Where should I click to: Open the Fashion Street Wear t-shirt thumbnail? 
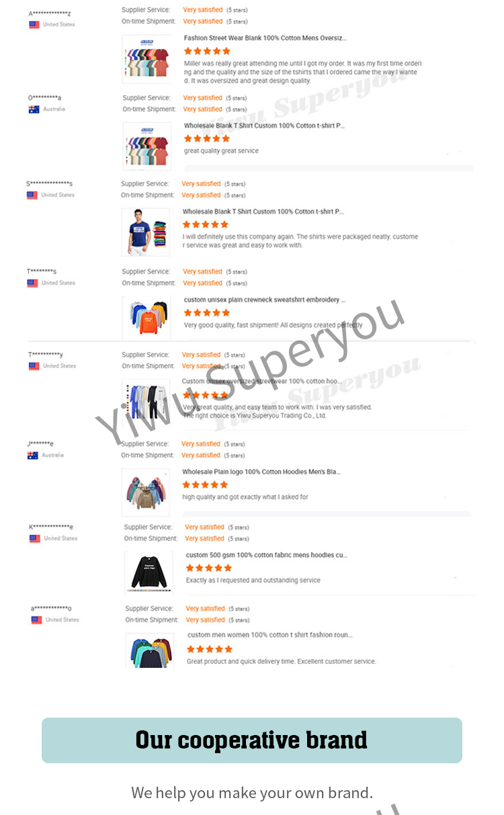(146, 59)
